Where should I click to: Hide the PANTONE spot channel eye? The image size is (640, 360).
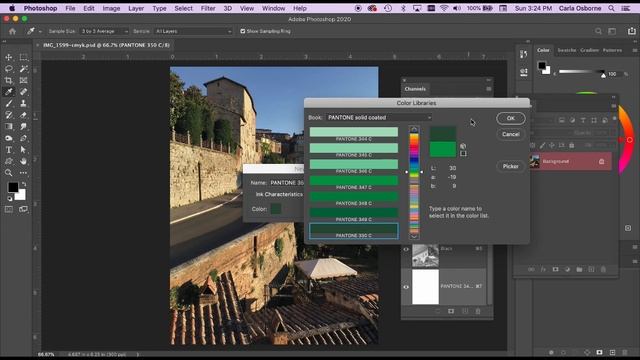[406, 287]
